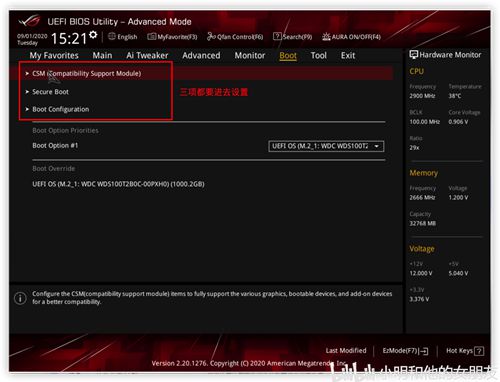The image size is (500, 382).
Task: Click the Hardware Monitor screen icon
Action: click(414, 55)
